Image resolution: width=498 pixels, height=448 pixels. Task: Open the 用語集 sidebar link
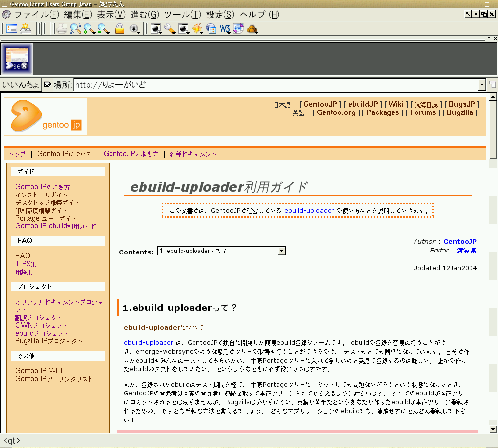tap(24, 272)
